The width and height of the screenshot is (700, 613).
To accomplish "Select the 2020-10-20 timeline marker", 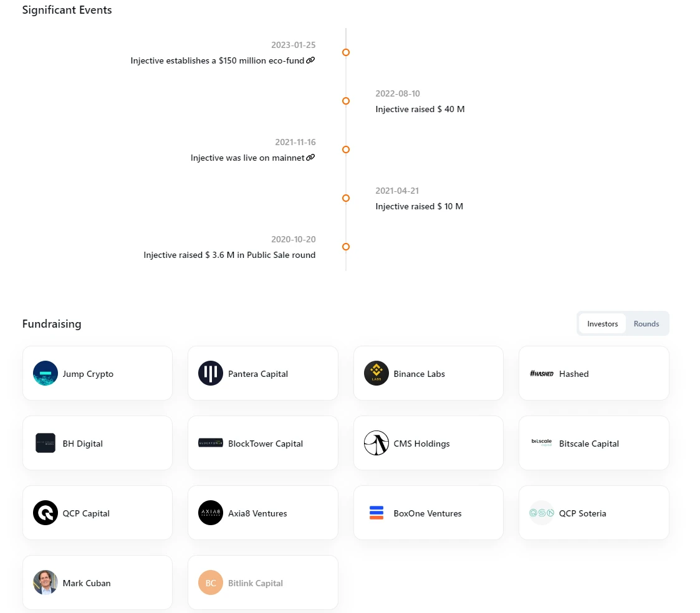I will click(x=345, y=247).
